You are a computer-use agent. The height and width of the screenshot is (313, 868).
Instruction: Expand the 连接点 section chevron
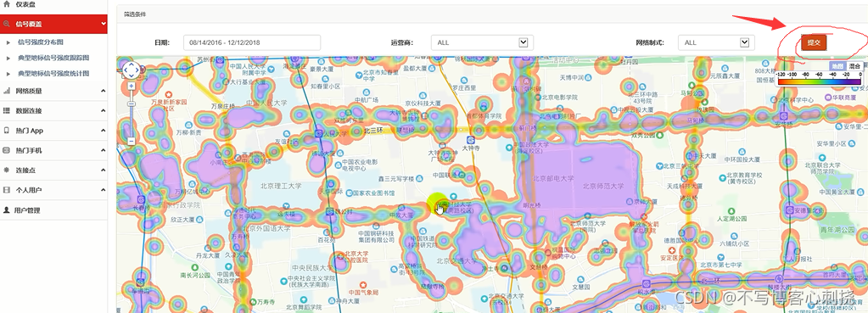pos(104,170)
